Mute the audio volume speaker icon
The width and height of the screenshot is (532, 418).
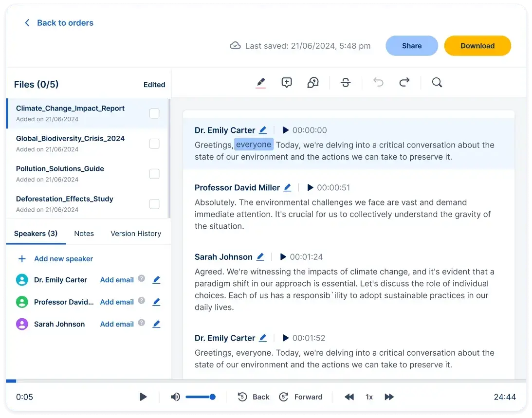(175, 397)
